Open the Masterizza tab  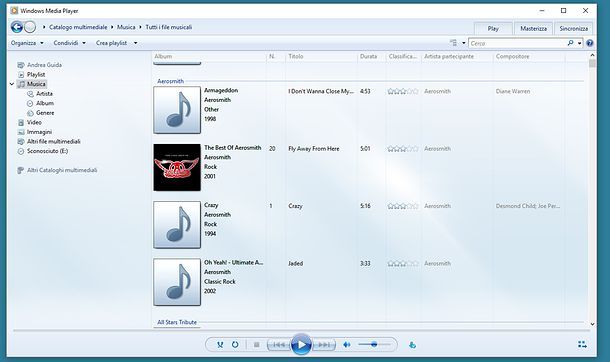[533, 28]
